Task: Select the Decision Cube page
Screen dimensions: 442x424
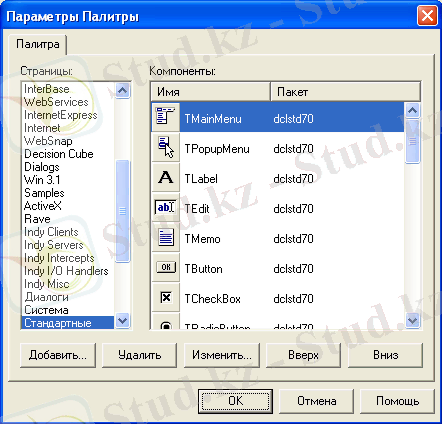Action: point(59,154)
